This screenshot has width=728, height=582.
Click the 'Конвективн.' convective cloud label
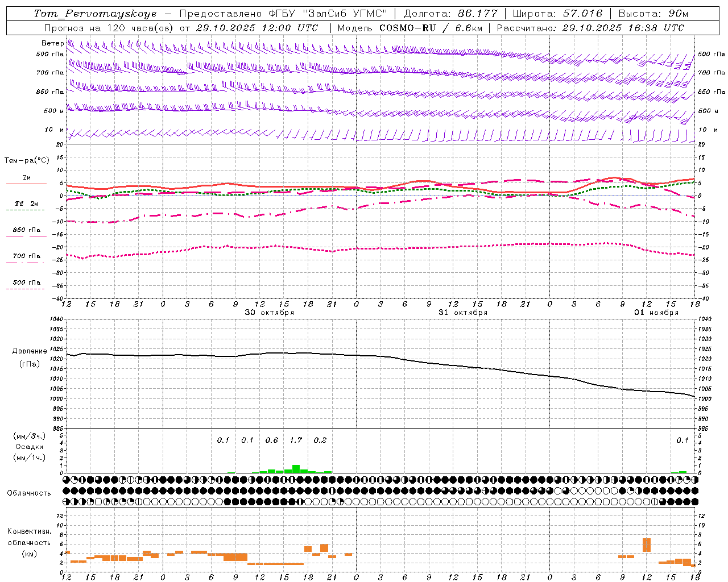pos(30,531)
